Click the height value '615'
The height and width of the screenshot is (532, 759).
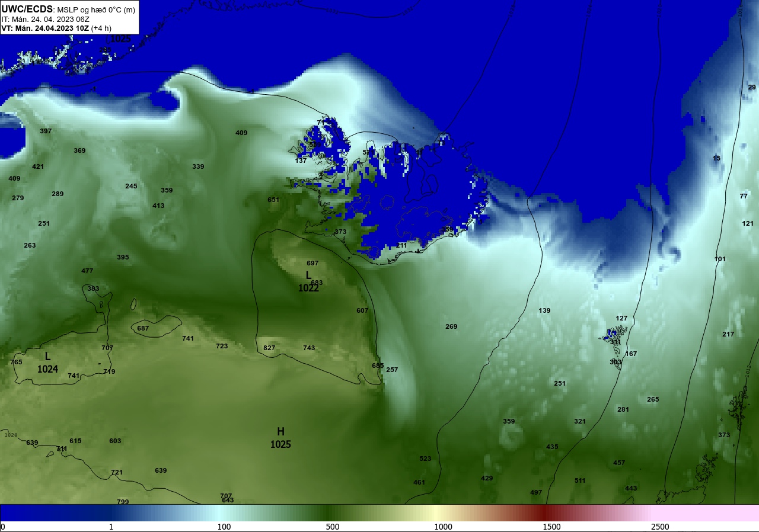[x=75, y=441]
